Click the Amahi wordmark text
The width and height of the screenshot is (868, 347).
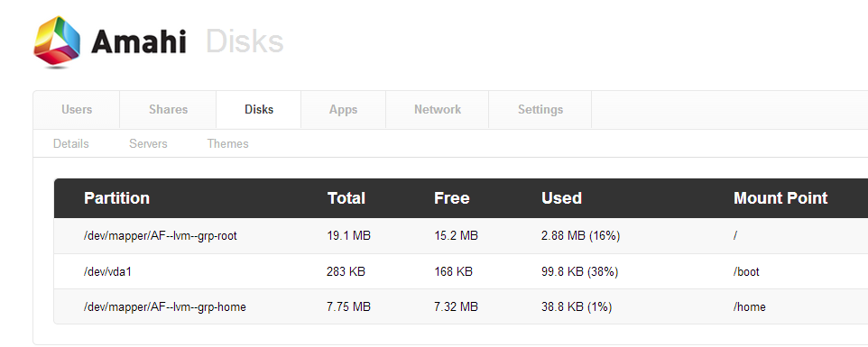[x=138, y=42]
